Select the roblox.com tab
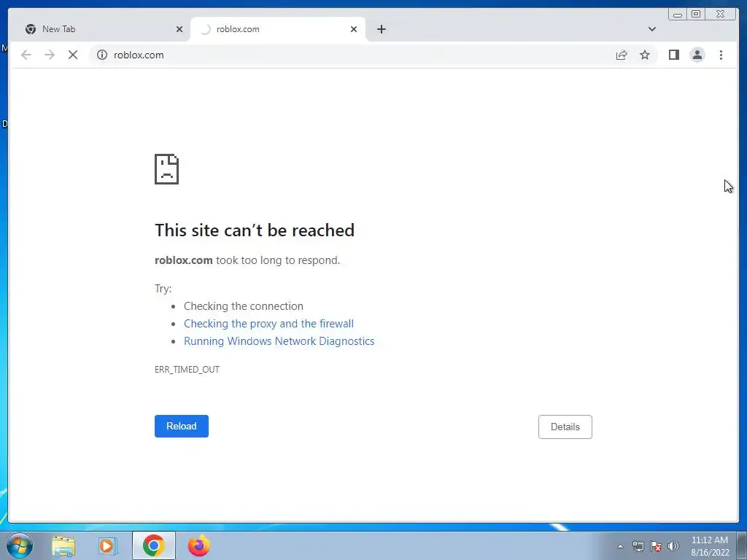The height and width of the screenshot is (560, 747). pyautogui.click(x=278, y=29)
